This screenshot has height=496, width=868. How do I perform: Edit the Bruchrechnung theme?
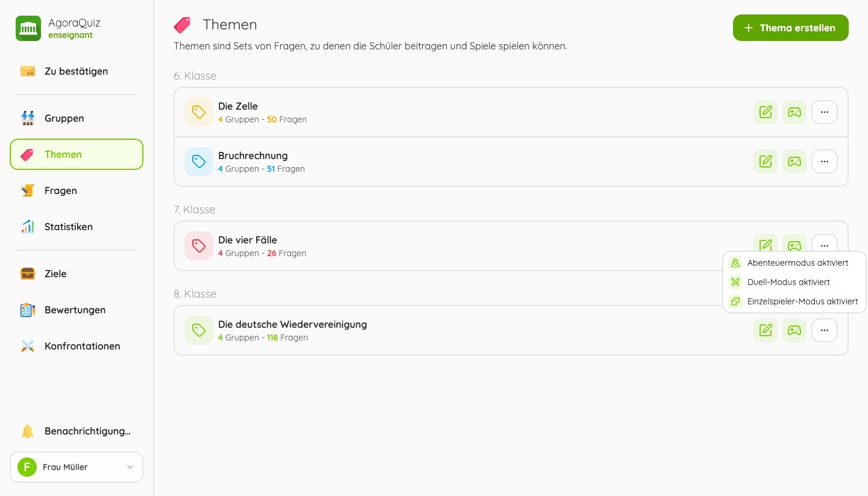point(766,162)
